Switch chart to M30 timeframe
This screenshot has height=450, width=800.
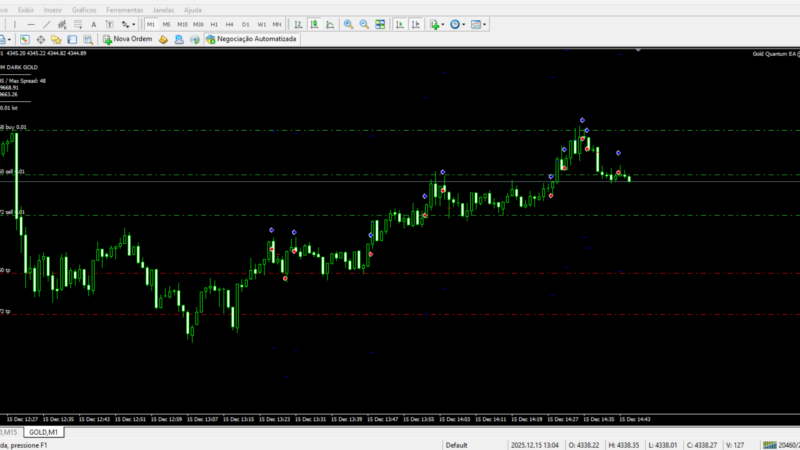198,24
